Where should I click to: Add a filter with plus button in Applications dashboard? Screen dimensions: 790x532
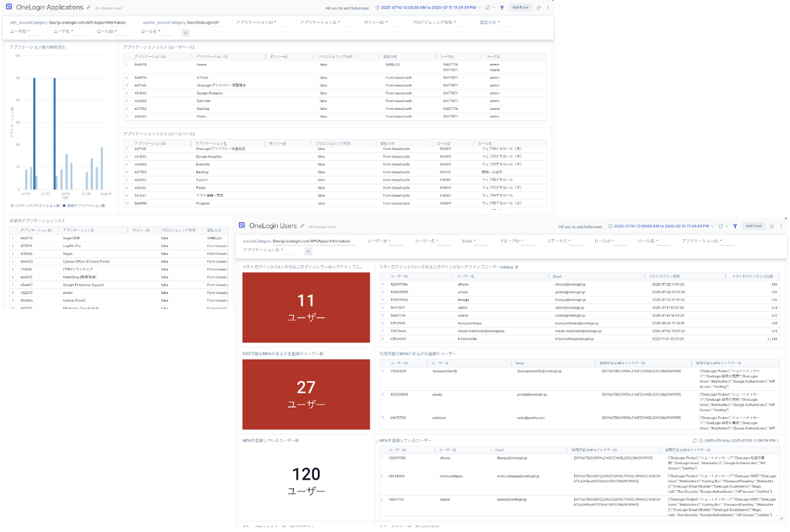186,33
